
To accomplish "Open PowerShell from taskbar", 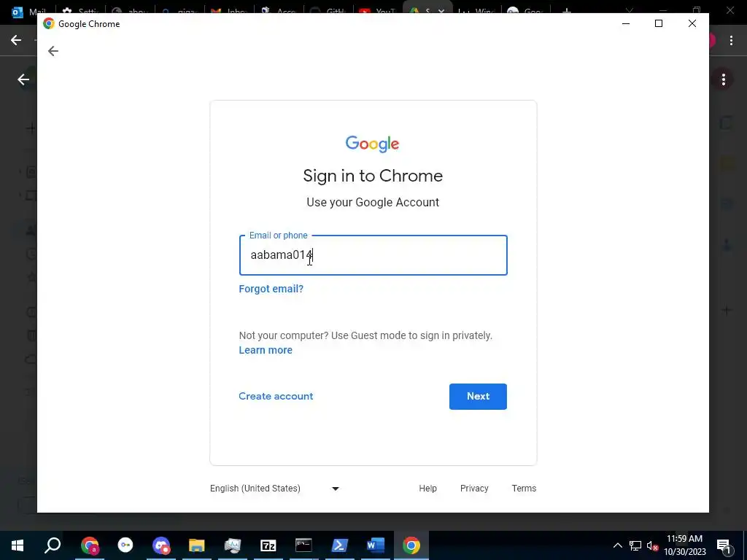I will pyautogui.click(x=339, y=545).
